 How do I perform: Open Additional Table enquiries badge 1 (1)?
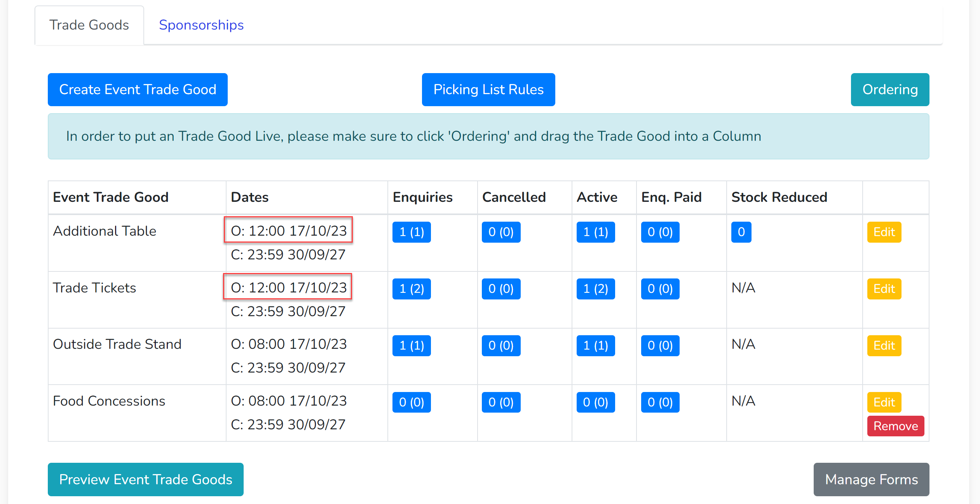[x=412, y=232]
